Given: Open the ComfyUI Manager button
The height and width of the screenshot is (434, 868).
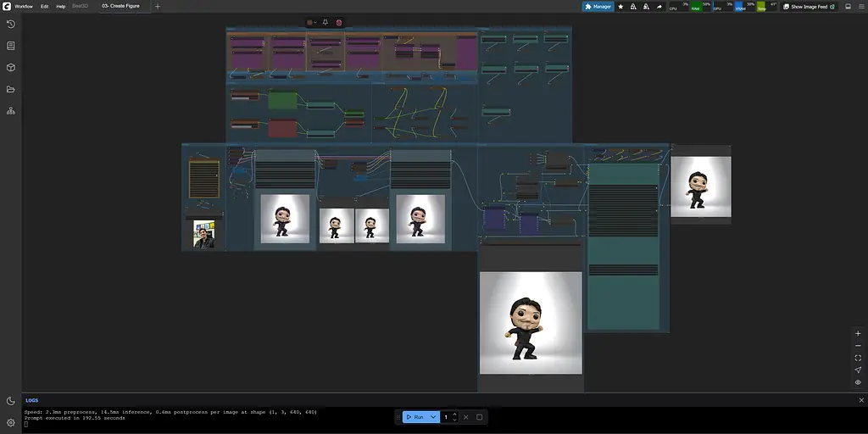Looking at the screenshot, I should pos(598,7).
